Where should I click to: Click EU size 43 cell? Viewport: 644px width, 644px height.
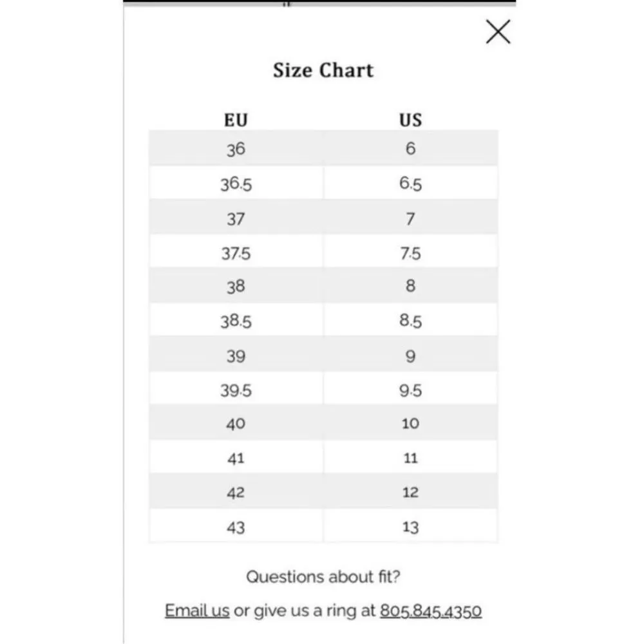pyautogui.click(x=236, y=527)
